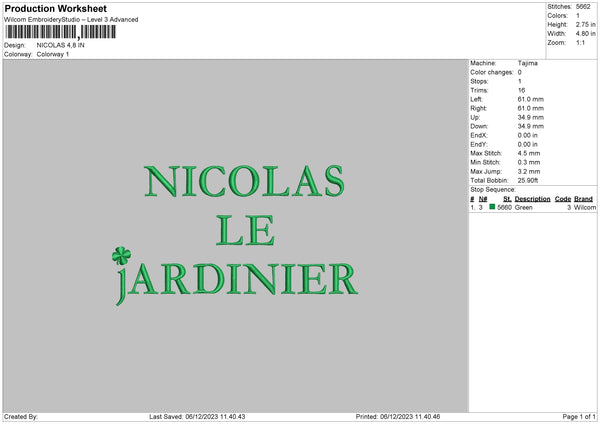This screenshot has width=600, height=424.
Task: Click the Max Jump value 3.2 mm
Action: [529, 172]
